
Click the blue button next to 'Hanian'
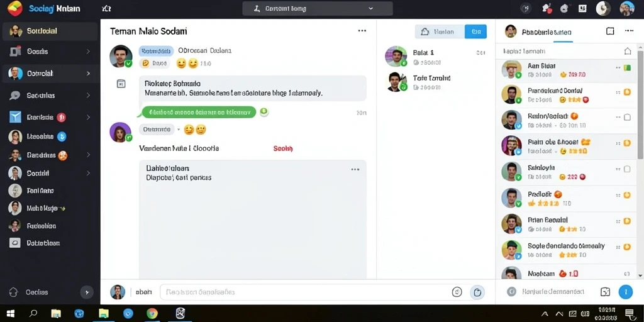(475, 31)
